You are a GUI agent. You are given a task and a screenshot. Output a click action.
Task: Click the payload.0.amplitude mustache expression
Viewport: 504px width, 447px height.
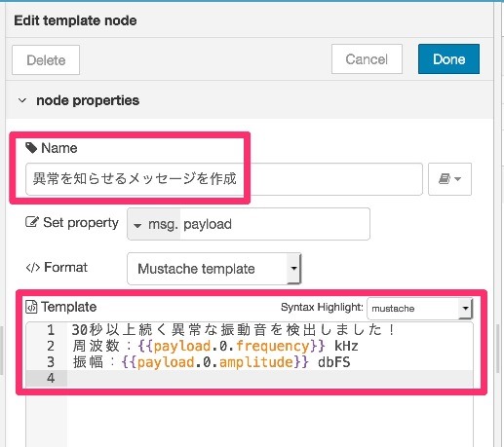point(215,362)
